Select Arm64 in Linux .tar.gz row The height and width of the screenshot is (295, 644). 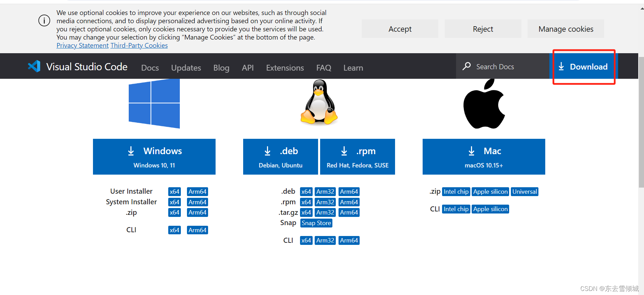pos(349,212)
